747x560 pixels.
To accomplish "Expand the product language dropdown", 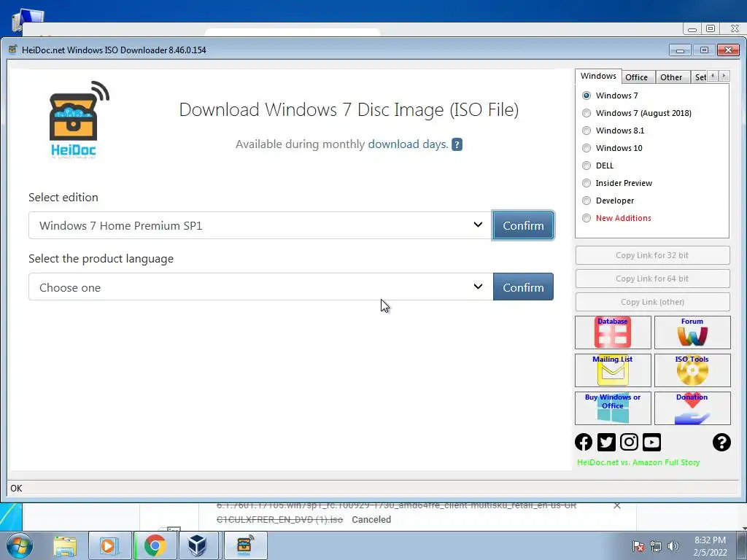I will pos(260,287).
